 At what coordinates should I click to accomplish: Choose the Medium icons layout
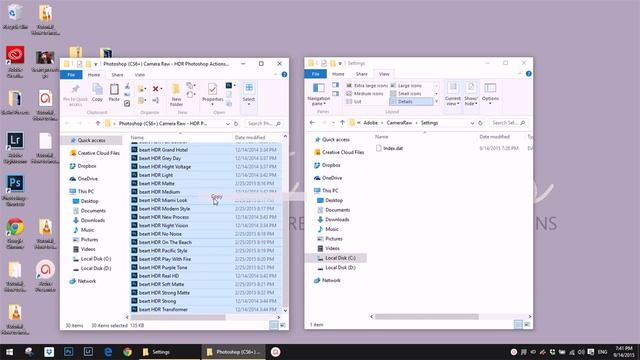364,93
